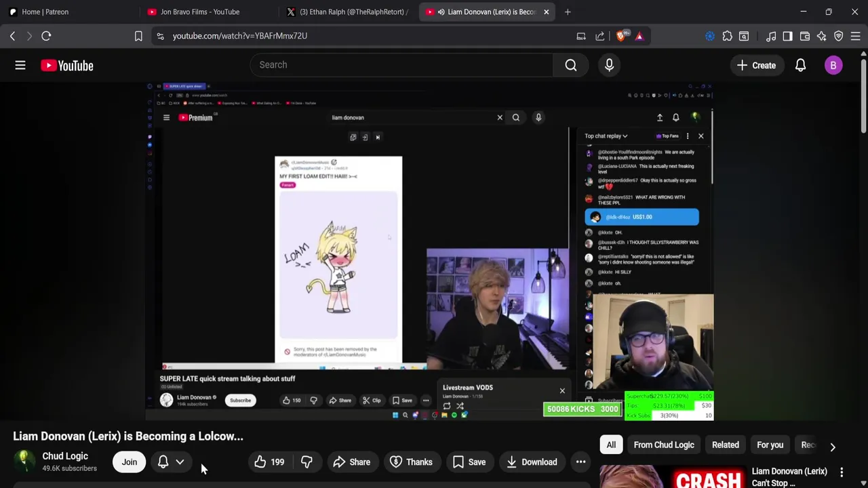
Task: Open the notifications bell in the YouTube header
Action: (800, 65)
